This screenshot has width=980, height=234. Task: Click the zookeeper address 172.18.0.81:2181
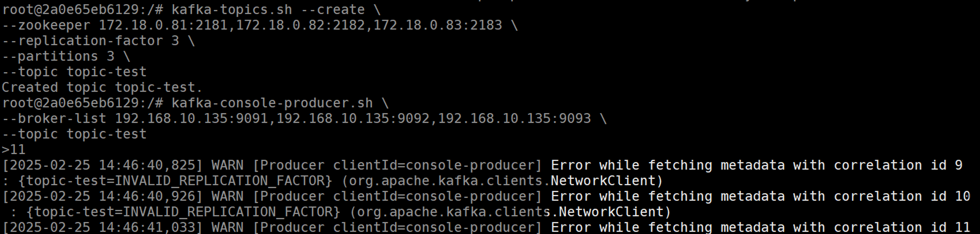tap(163, 25)
